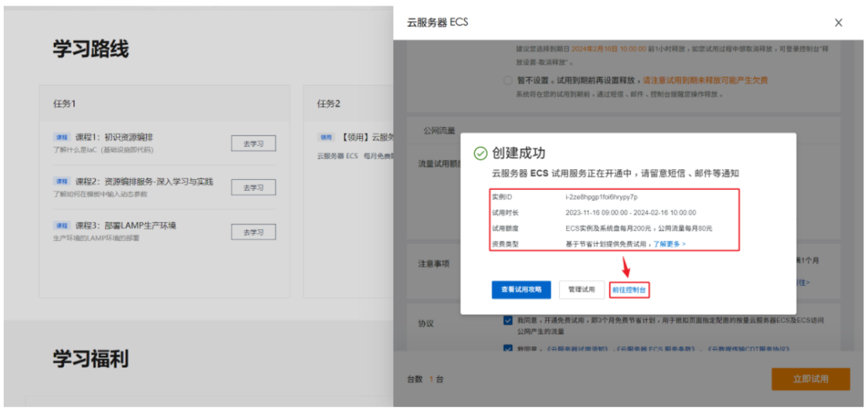
Task: Click the 云服务器 ECS panel title
Action: coord(438,22)
